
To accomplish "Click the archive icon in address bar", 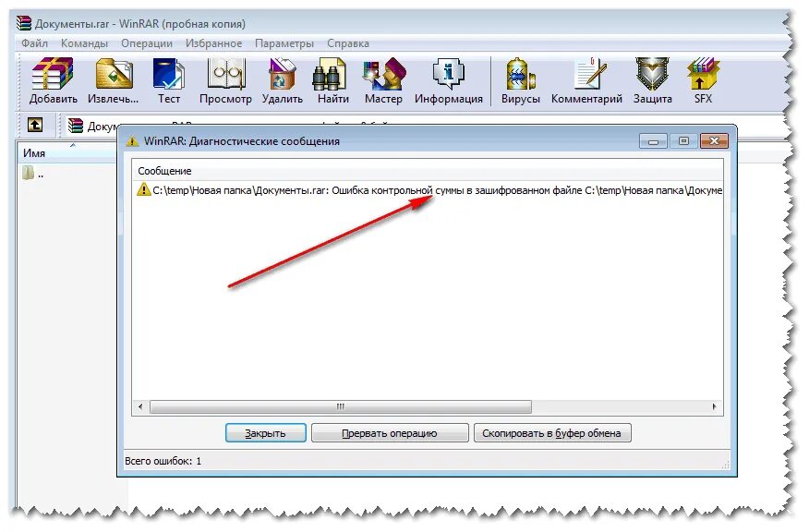I will 76,126.
